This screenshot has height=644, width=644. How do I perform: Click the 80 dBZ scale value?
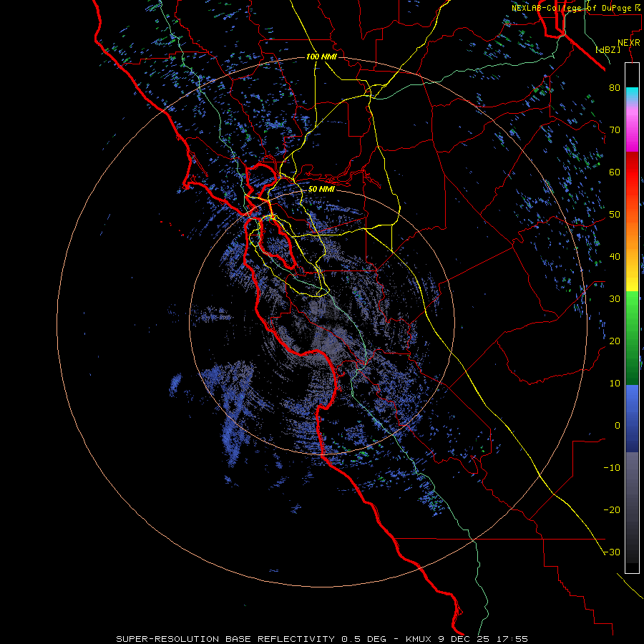tap(615, 87)
